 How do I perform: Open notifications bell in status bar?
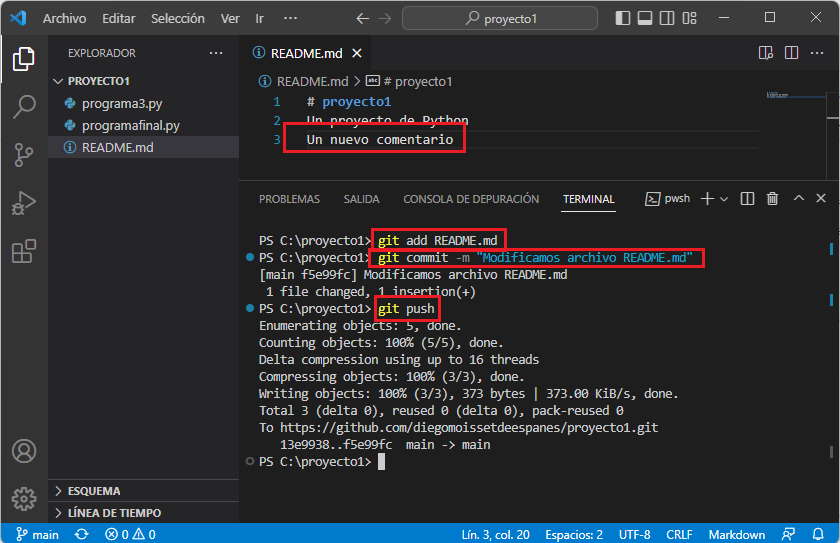coord(818,535)
